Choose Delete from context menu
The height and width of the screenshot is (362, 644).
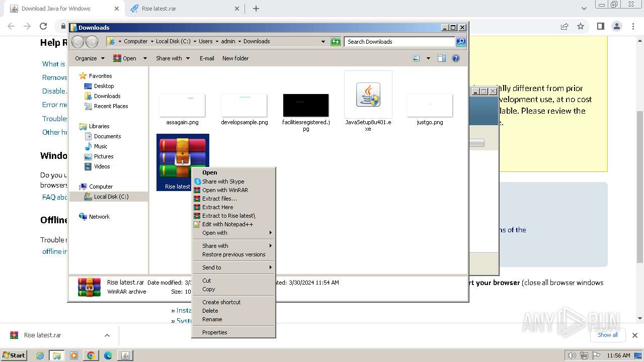point(234,311)
